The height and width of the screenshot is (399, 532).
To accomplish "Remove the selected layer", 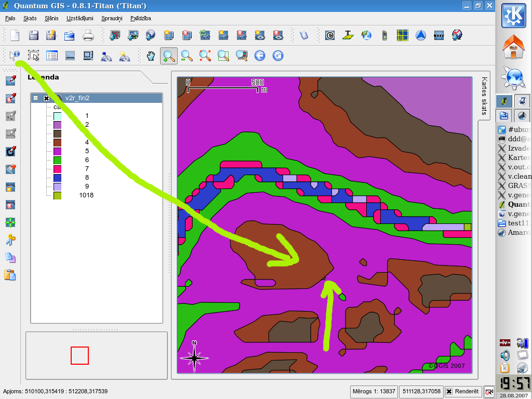I will (187, 35).
